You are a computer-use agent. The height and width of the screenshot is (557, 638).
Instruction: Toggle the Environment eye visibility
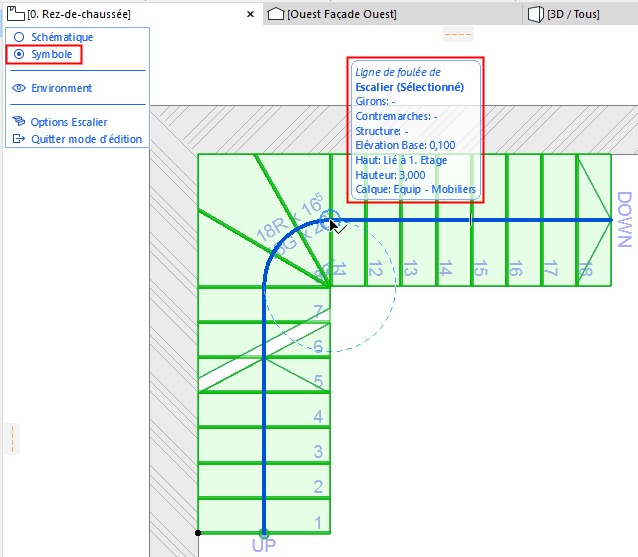tap(19, 88)
